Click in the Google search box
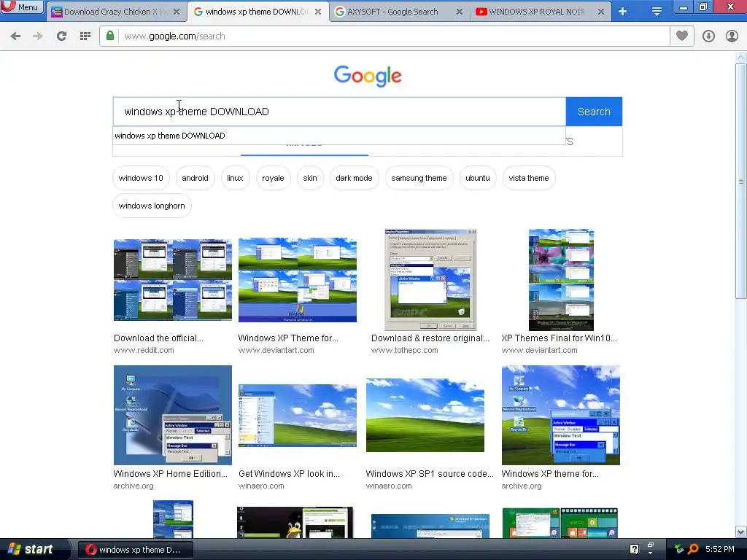 [339, 112]
